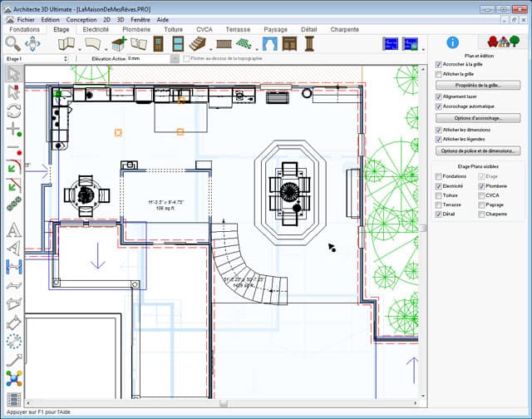Select the film strip tool
Image resolution: width=532 pixels, height=419 pixels.
[x=14, y=400]
